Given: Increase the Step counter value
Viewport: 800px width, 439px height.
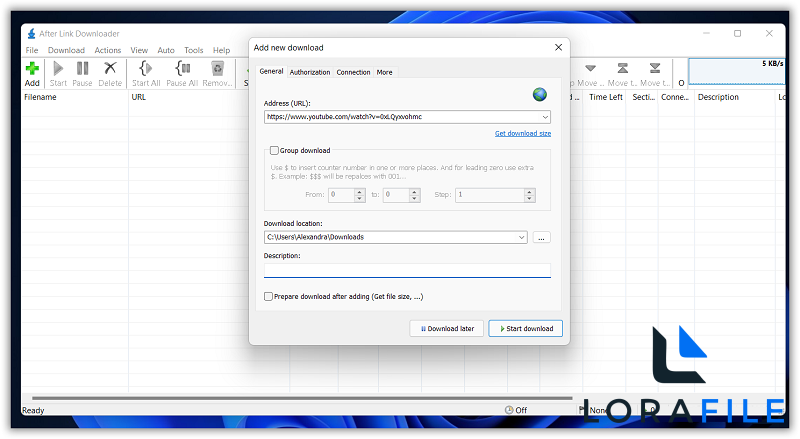Looking at the screenshot, I should (x=530, y=192).
